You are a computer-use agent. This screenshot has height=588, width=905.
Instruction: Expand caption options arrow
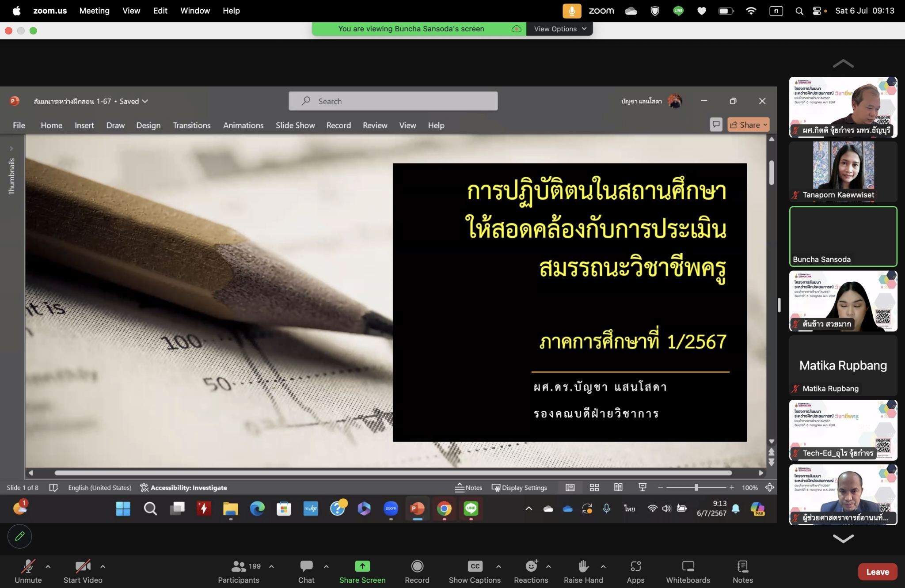pos(498,566)
